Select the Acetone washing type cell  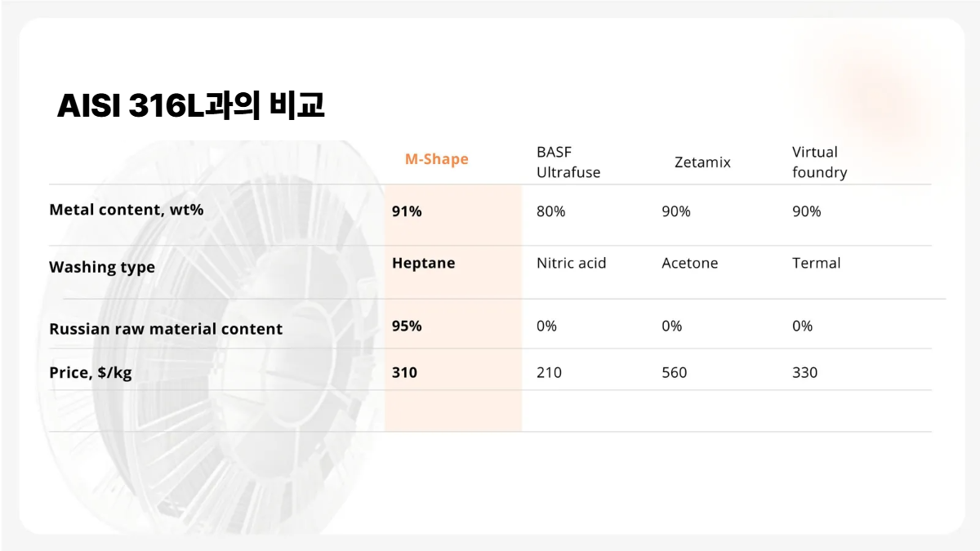(690, 263)
